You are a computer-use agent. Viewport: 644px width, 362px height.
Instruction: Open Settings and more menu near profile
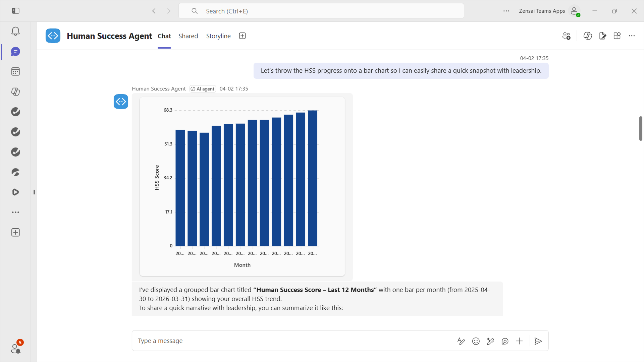506,11
